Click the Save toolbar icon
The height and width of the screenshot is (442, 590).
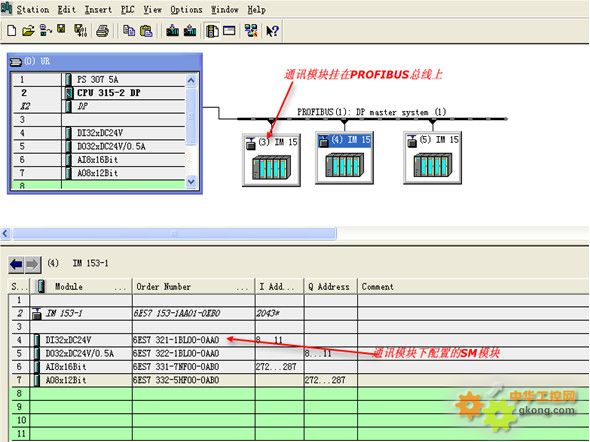pos(61,29)
